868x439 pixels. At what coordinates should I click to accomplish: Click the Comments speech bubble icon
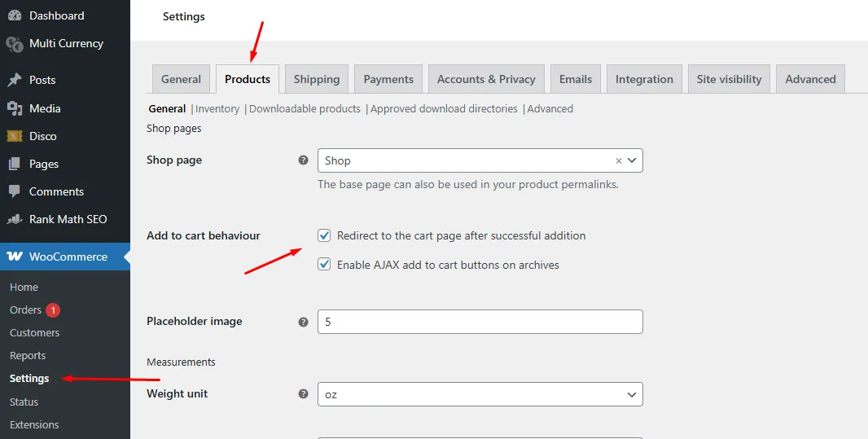pos(14,191)
